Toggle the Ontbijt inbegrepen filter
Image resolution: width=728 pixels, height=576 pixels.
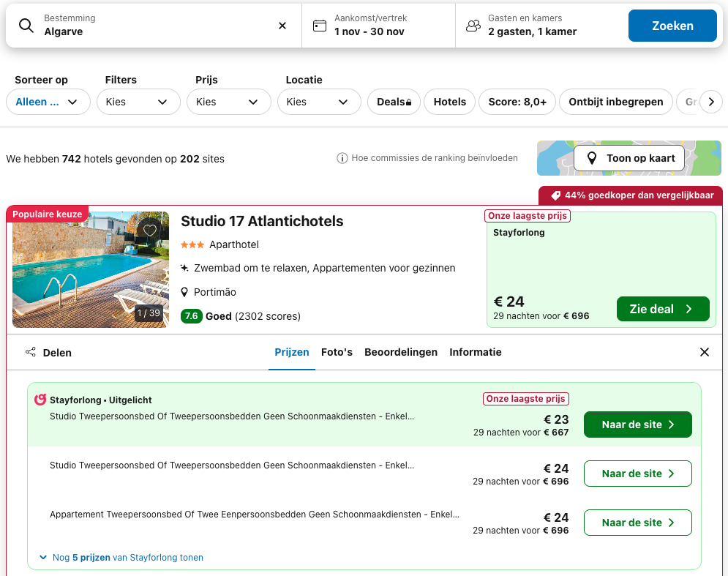click(x=615, y=102)
